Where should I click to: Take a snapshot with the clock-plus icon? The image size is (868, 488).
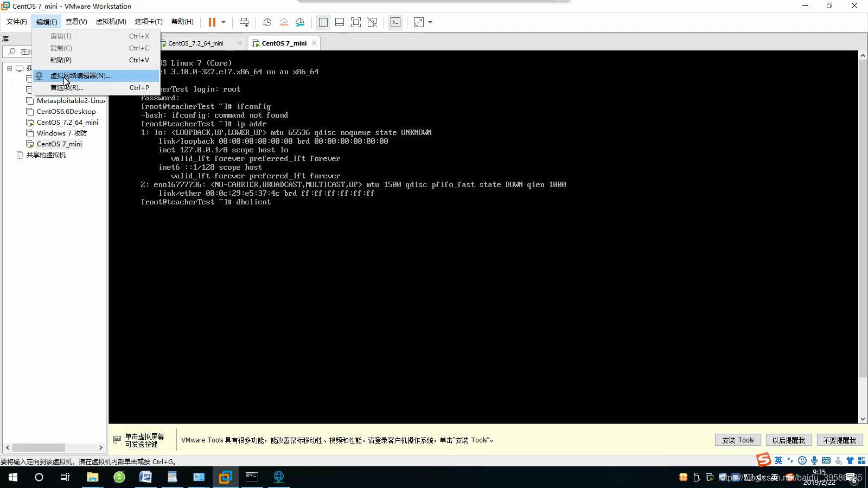[x=267, y=22]
